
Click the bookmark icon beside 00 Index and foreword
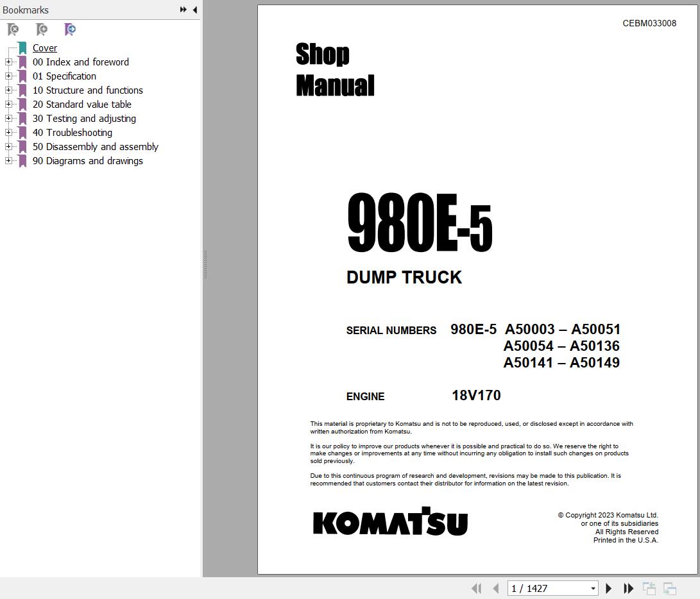click(x=22, y=62)
